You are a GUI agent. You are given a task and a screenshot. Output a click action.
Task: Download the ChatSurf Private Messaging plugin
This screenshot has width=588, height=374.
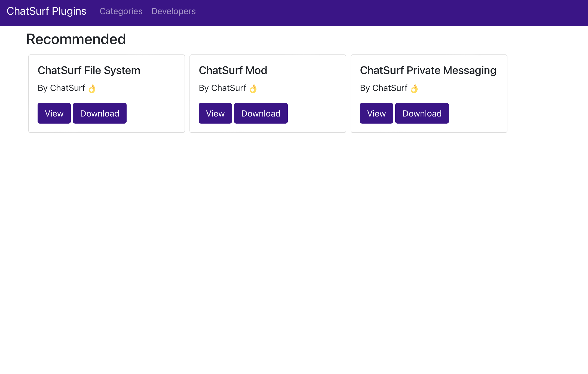(422, 113)
